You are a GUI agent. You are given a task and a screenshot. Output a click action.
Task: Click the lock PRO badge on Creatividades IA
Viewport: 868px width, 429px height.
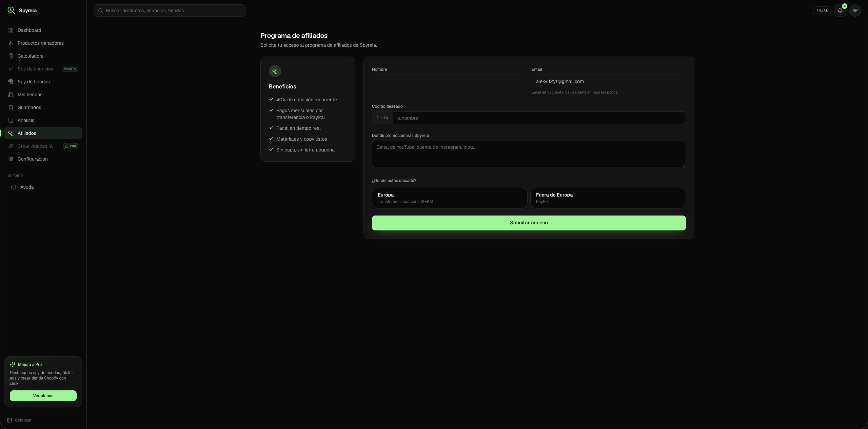[x=71, y=146]
